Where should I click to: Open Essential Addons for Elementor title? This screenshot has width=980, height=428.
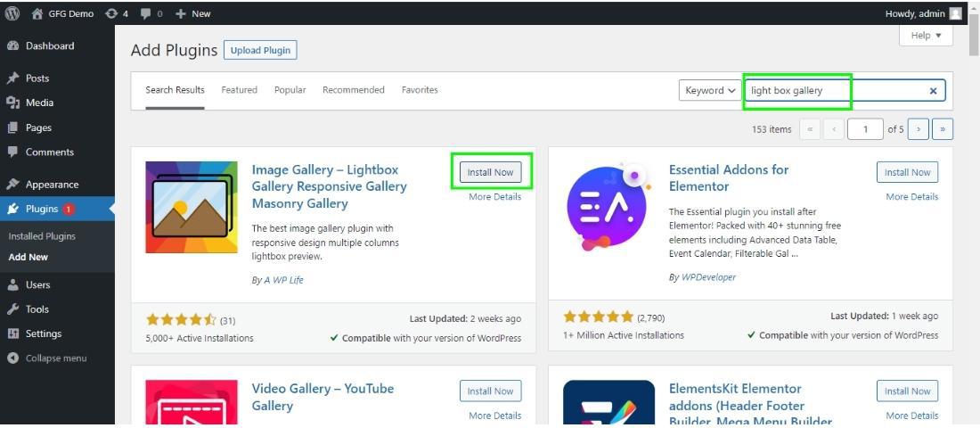[729, 177]
